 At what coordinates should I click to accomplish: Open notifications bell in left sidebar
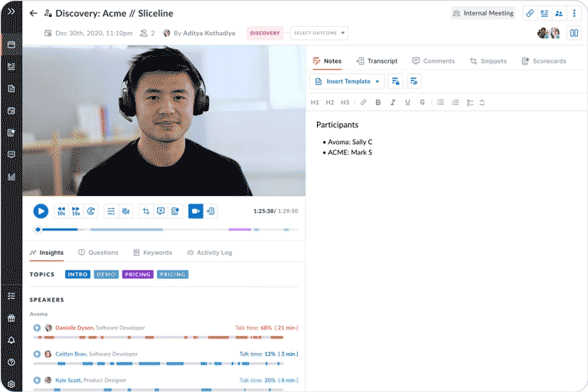pyautogui.click(x=11, y=340)
